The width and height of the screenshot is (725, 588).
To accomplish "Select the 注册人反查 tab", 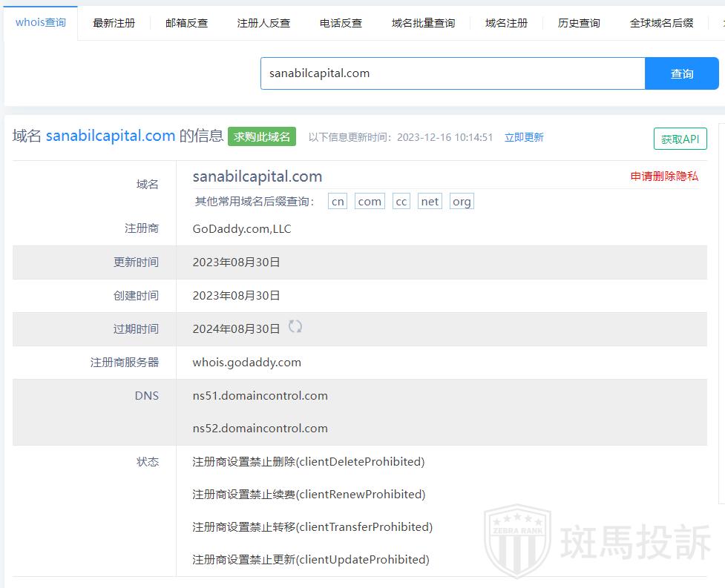I will 263,23.
